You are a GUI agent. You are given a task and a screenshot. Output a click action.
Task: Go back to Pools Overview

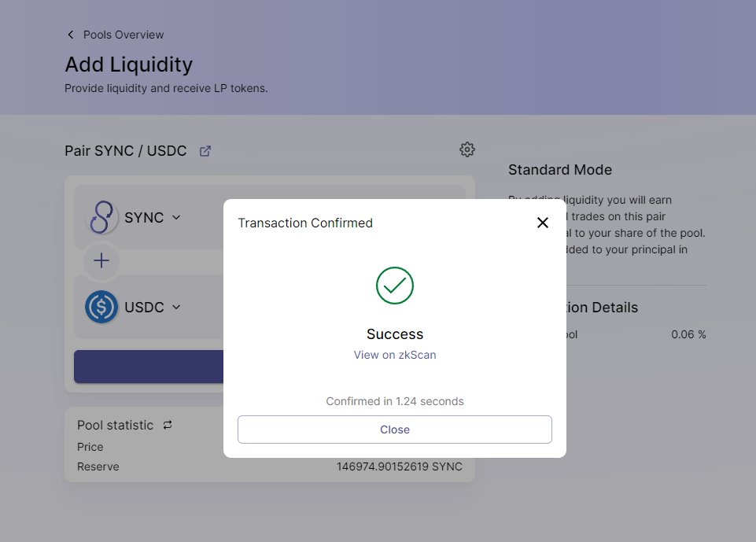124,35
